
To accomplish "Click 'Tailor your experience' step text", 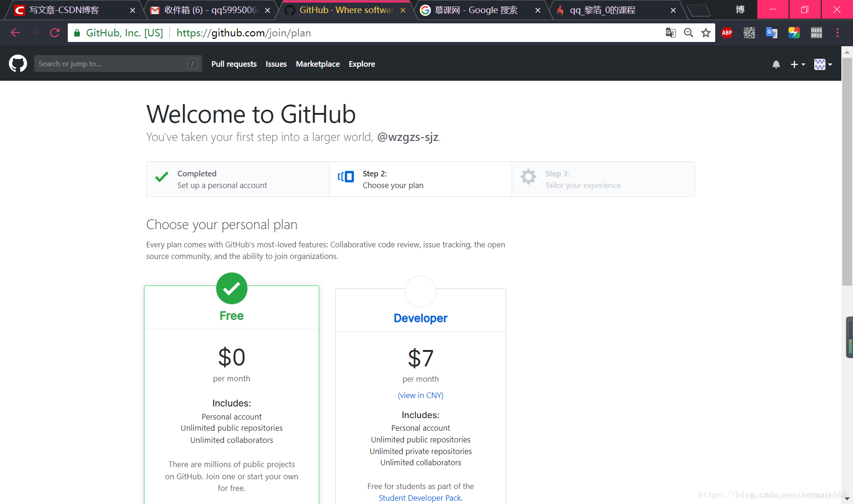I will point(583,185).
